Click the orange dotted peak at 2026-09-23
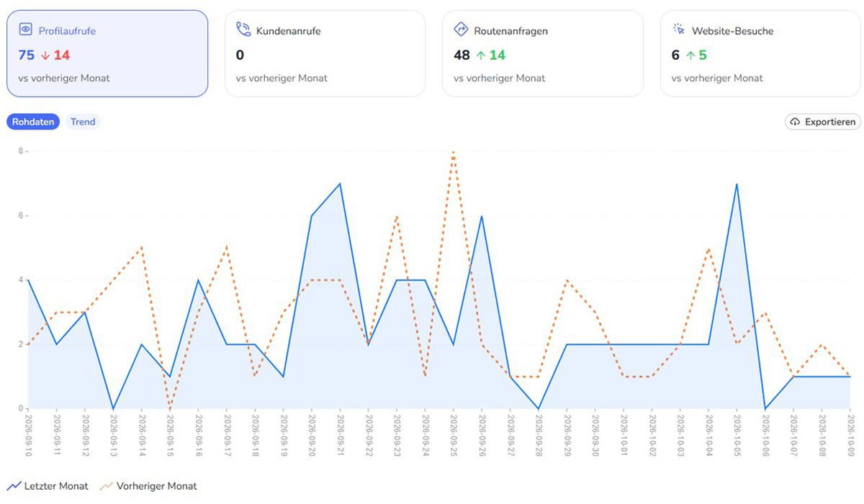Image resolution: width=864 pixels, height=504 pixels. coord(397,216)
